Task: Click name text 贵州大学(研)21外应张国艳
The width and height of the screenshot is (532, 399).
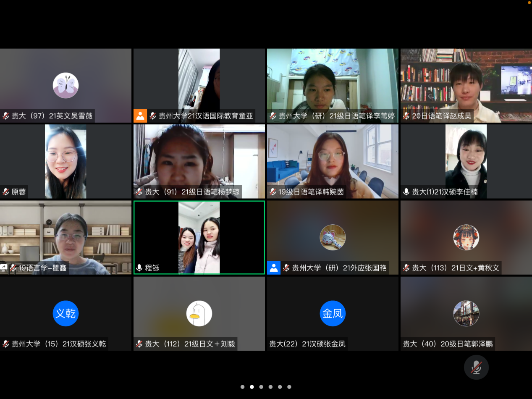Action: (x=339, y=268)
